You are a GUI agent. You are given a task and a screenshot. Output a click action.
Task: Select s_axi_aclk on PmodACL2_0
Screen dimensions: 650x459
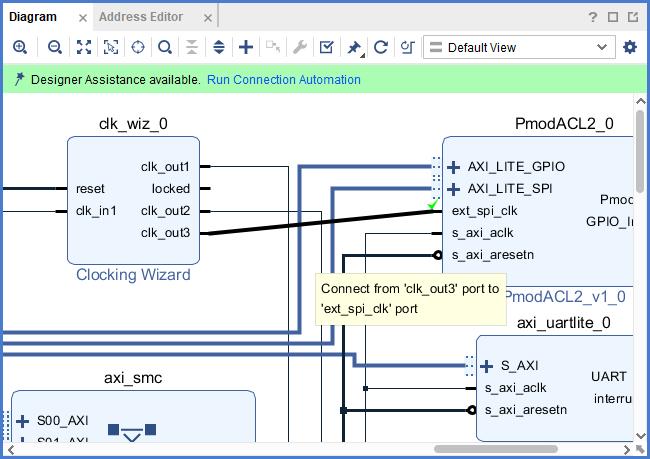483,233
